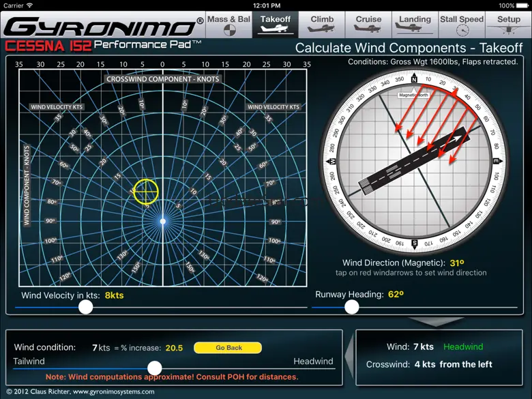Go to the Landing tab
Viewport: 532px width, 399px height.
click(x=415, y=25)
